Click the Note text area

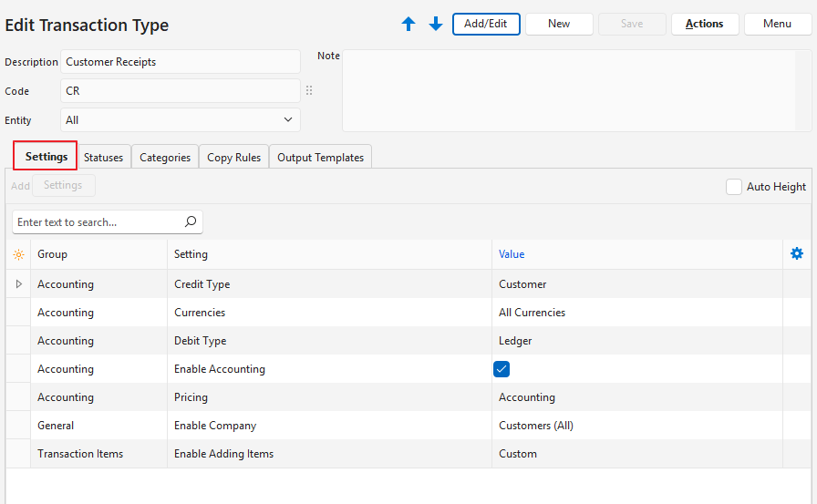click(576, 91)
